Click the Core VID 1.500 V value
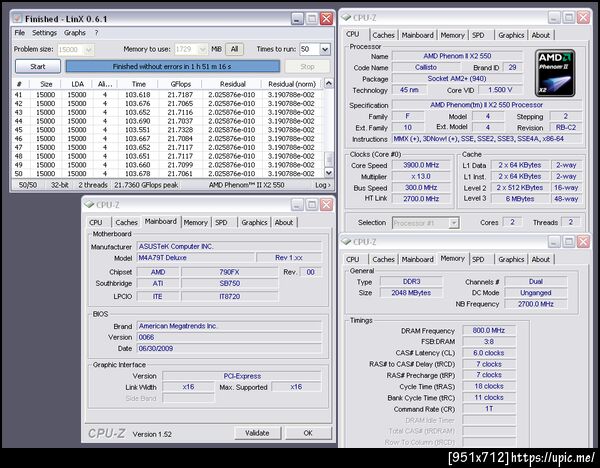Image resolution: width=600 pixels, height=468 pixels. [x=500, y=90]
